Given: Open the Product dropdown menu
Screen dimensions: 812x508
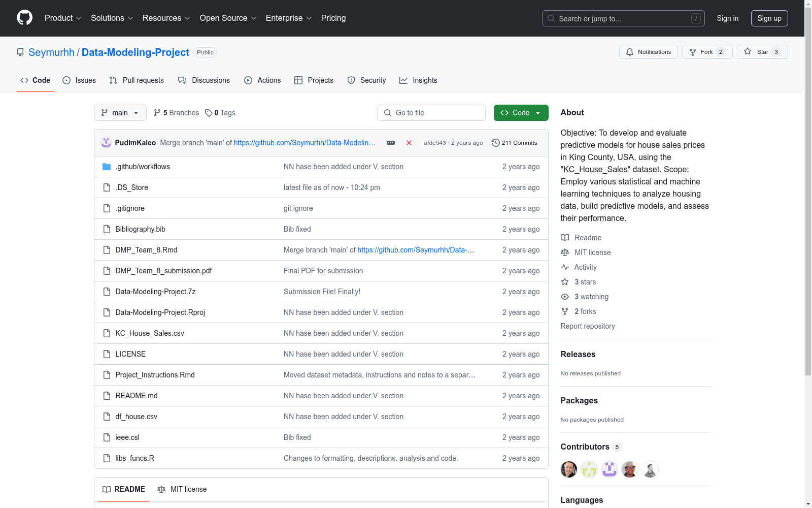Looking at the screenshot, I should pos(63,18).
